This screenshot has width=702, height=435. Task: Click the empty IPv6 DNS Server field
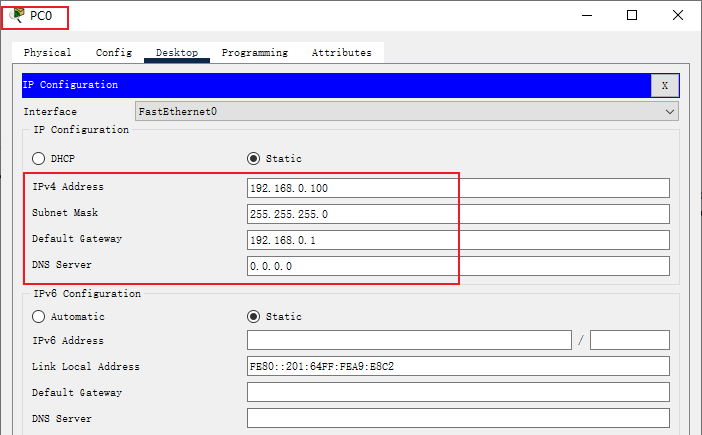[458, 418]
